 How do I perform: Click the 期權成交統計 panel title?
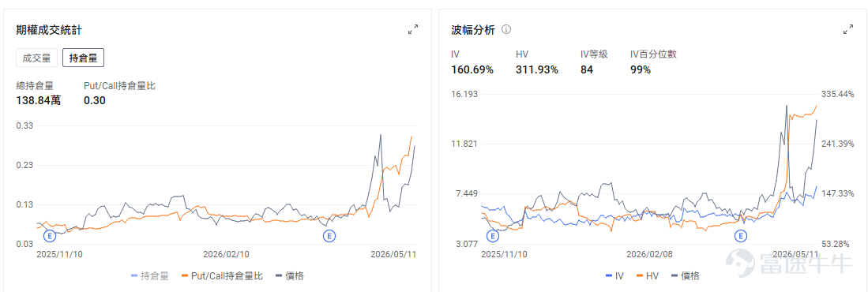50,30
